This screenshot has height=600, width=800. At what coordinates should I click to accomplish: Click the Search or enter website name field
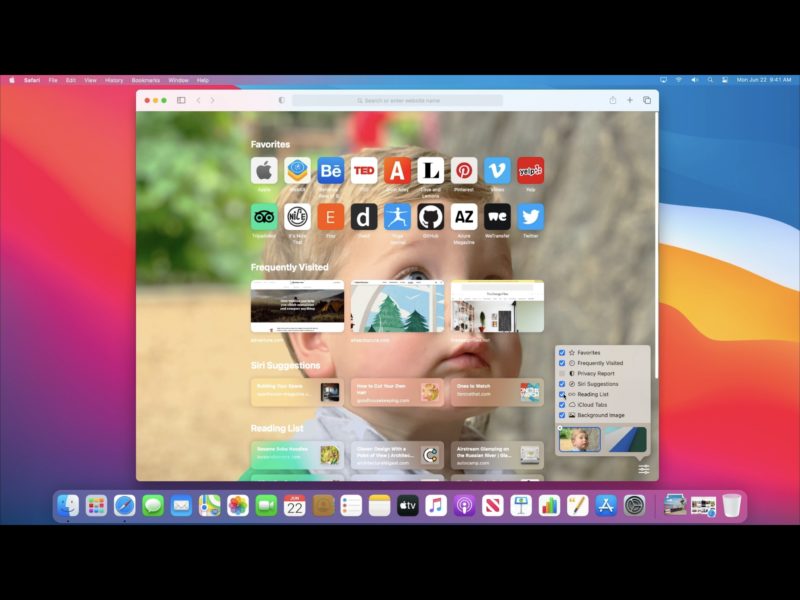click(x=397, y=101)
